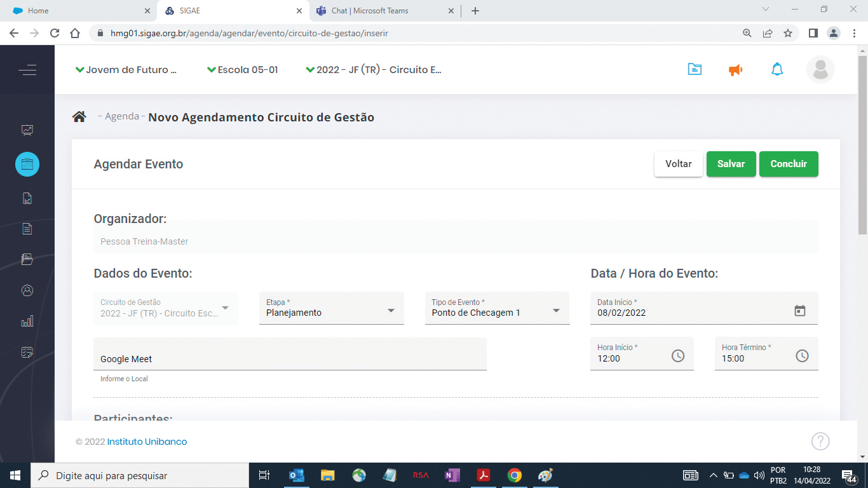Click the Salvar button

tap(731, 164)
